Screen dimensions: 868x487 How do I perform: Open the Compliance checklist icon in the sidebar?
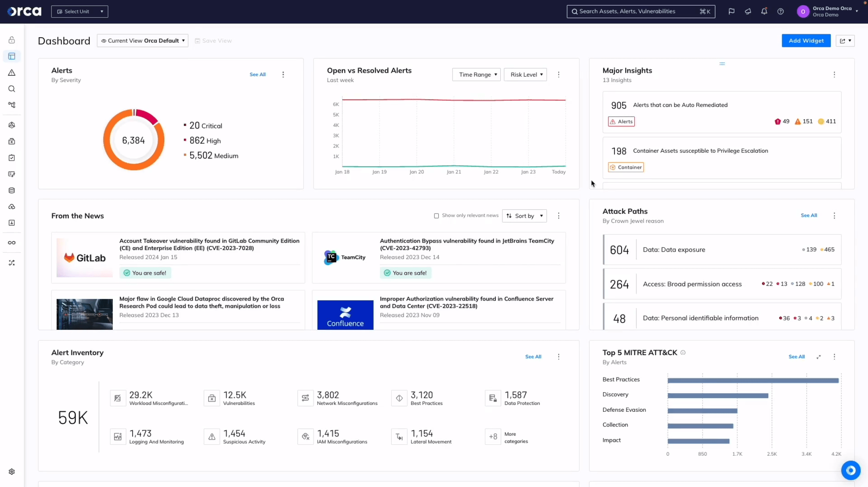coord(11,157)
